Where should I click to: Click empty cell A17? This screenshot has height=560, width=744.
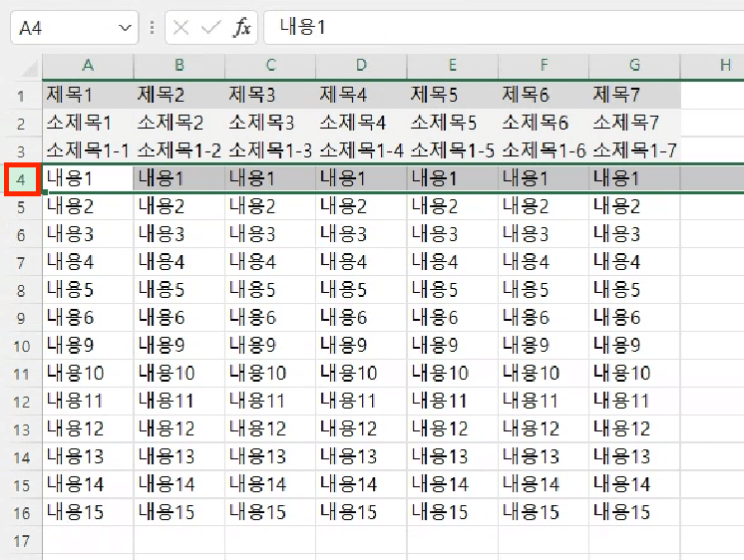pyautogui.click(x=88, y=540)
